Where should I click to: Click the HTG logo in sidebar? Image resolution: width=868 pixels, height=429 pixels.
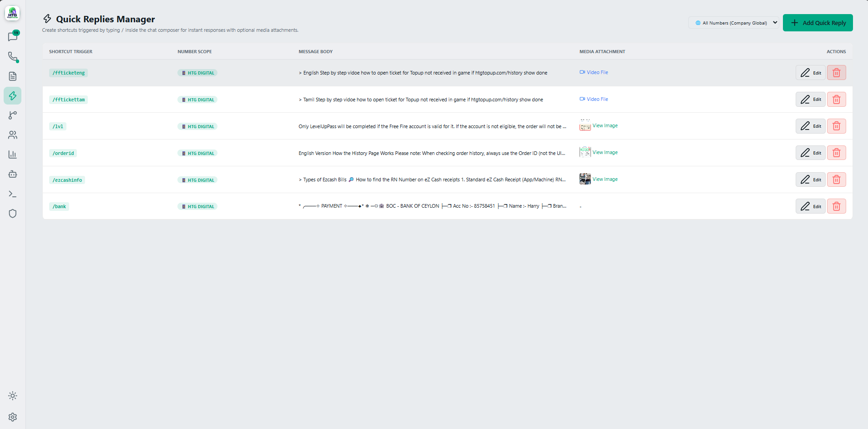coord(12,13)
